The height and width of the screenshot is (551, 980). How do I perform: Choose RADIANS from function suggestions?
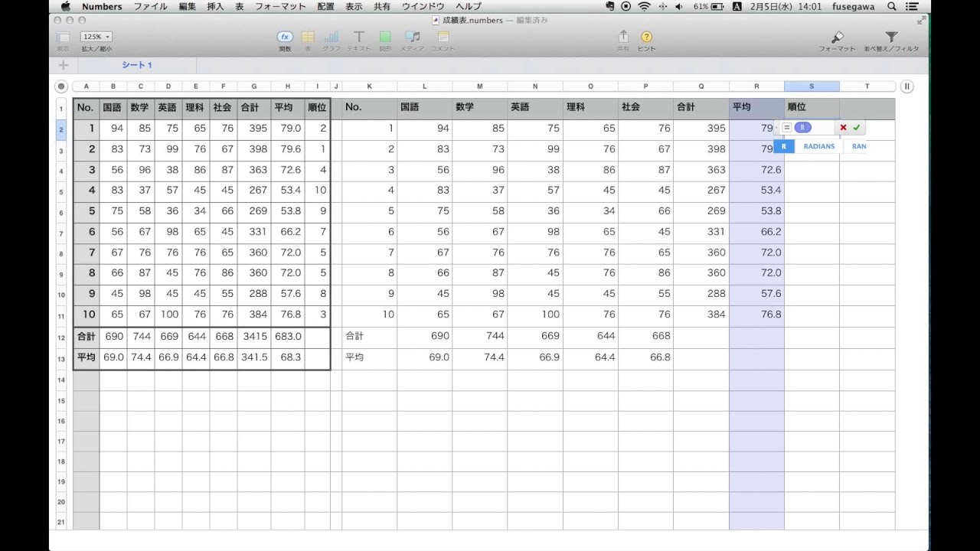click(819, 146)
